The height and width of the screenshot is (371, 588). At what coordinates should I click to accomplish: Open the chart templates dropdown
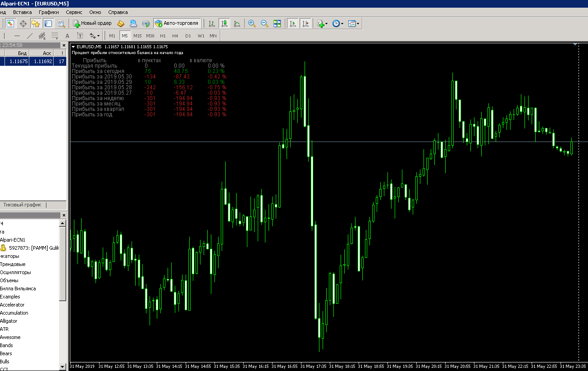(x=354, y=23)
